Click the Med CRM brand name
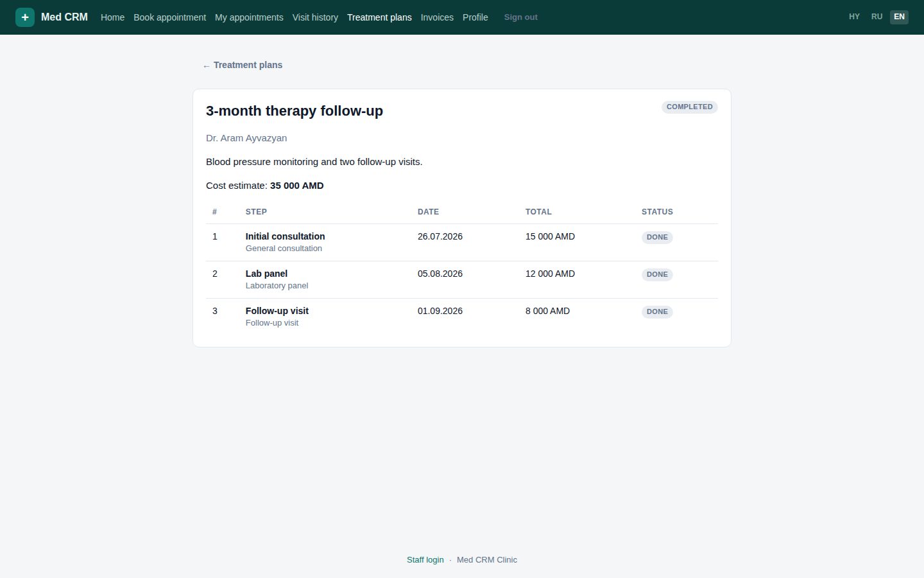The image size is (924, 578). click(64, 17)
